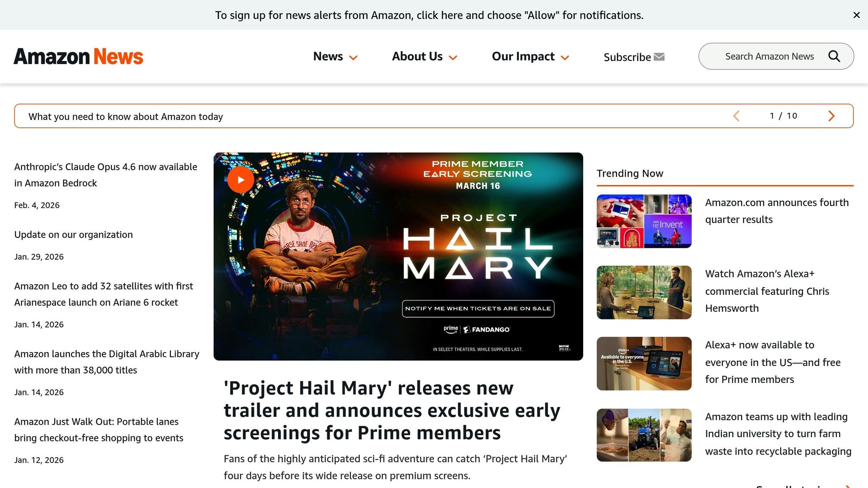
Task: Open Update on our organization article
Action: click(x=73, y=235)
